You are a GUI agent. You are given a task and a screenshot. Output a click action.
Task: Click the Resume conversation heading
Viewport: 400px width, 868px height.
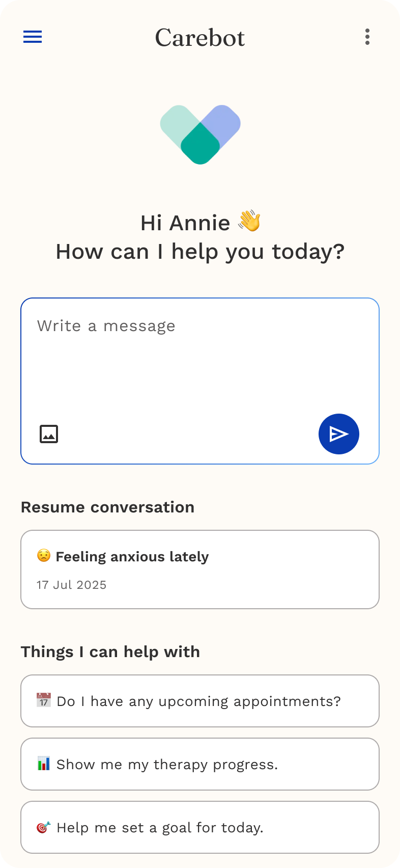click(x=107, y=507)
